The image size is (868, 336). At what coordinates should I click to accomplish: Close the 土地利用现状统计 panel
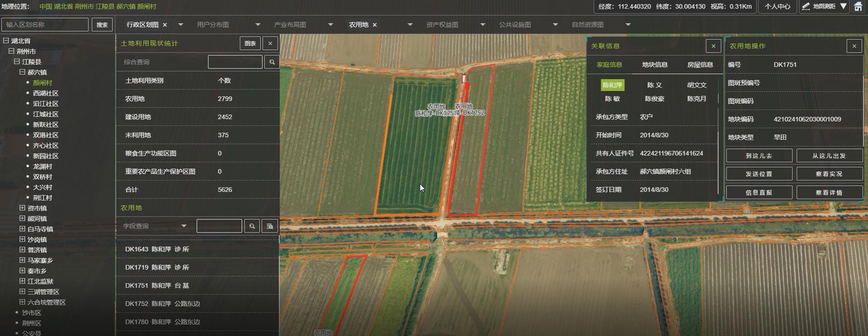pos(270,43)
